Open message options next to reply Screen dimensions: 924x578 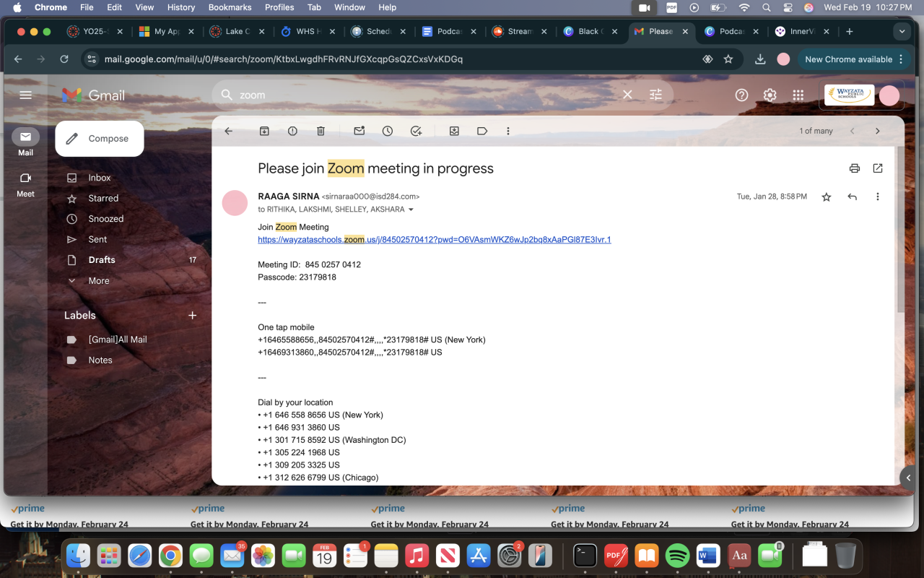click(x=878, y=197)
